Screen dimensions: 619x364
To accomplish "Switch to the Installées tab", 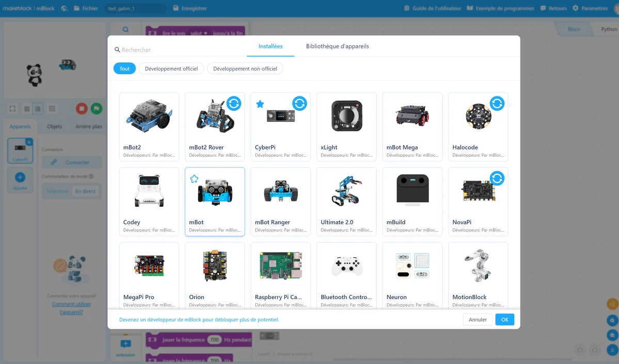I will (270, 46).
